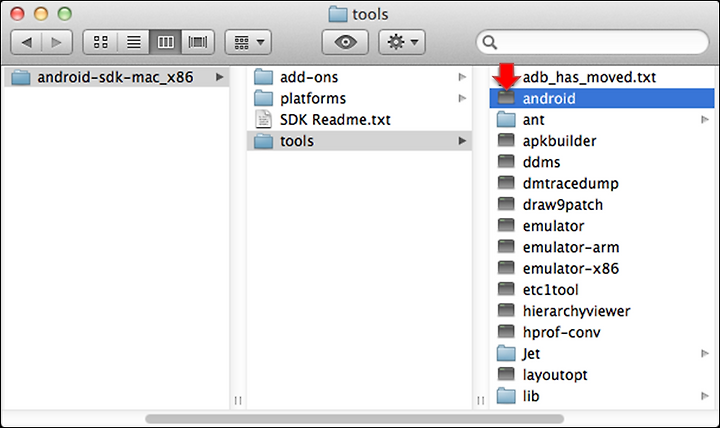
Task: Select the tools folder icon
Action: click(264, 141)
